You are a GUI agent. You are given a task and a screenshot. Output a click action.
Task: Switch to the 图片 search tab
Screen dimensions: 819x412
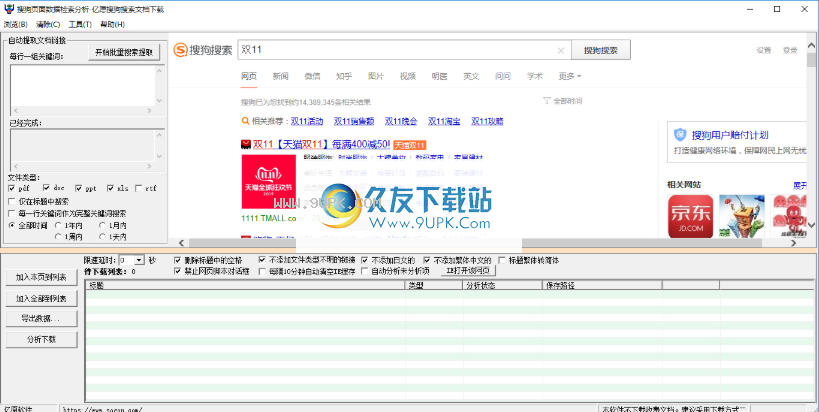[x=376, y=76]
